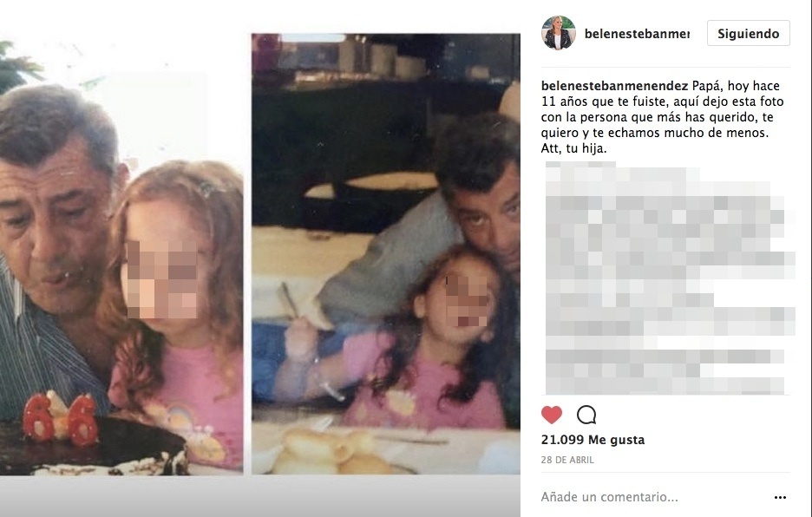Open the round profile avatar picture
This screenshot has width=812, height=517.
click(x=559, y=33)
